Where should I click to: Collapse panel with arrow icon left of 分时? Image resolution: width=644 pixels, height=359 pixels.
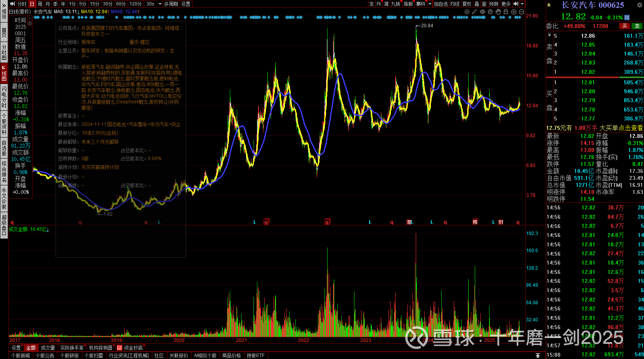point(13,4)
